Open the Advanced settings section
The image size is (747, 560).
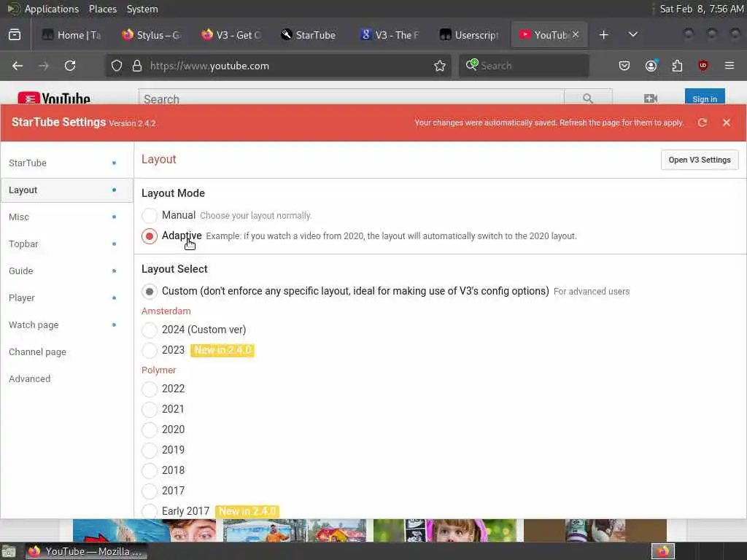(66, 379)
